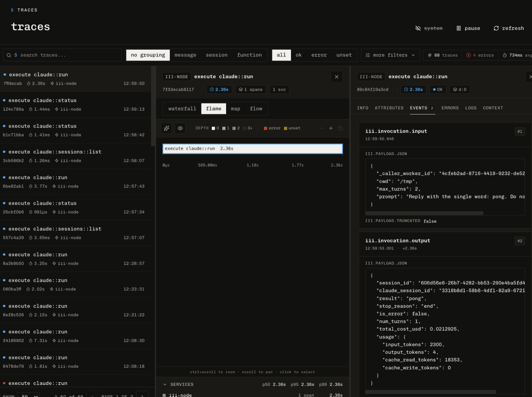Select the 'no grouping' option
Image resolution: width=532 pixels, height=397 pixels.
(x=148, y=55)
